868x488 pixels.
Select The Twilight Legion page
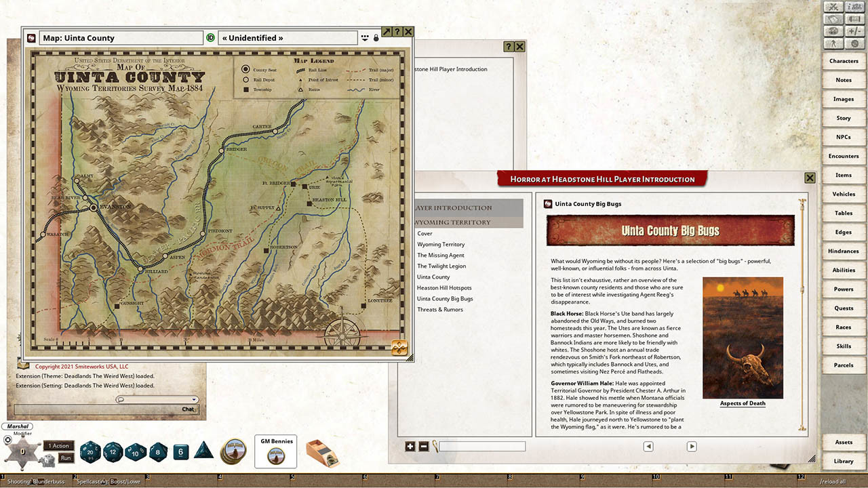coord(441,266)
